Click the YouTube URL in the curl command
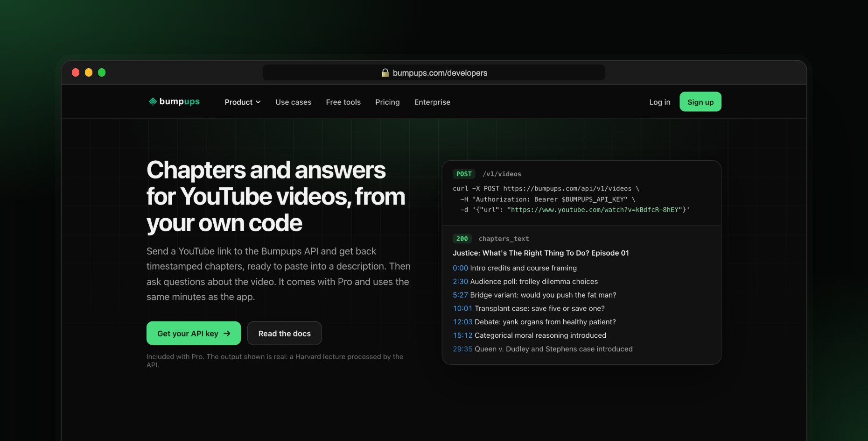The height and width of the screenshot is (441, 868). click(595, 210)
